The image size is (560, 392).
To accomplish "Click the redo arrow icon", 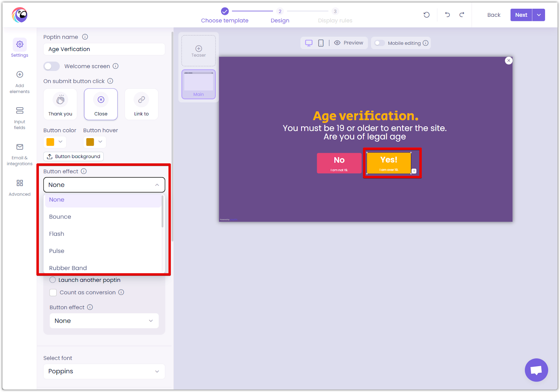I will [x=462, y=15].
